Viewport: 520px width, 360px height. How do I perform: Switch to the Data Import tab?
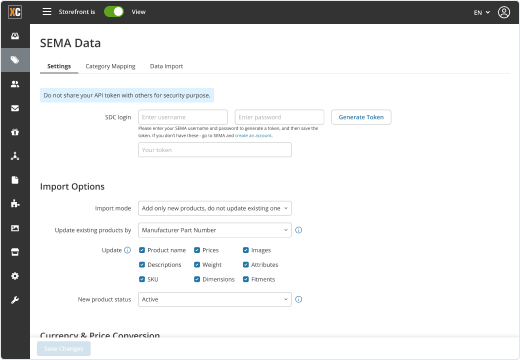[166, 66]
